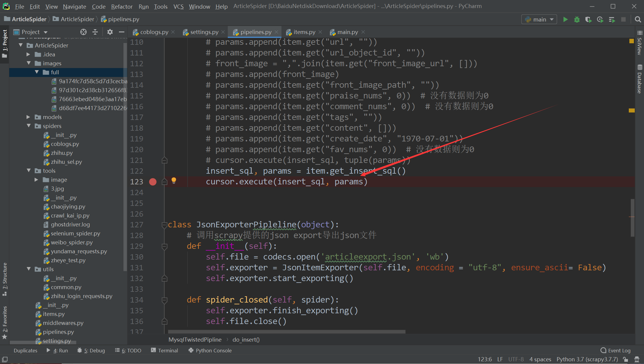Collapse the images folder
Screen dimensions: 644x364
29,63
